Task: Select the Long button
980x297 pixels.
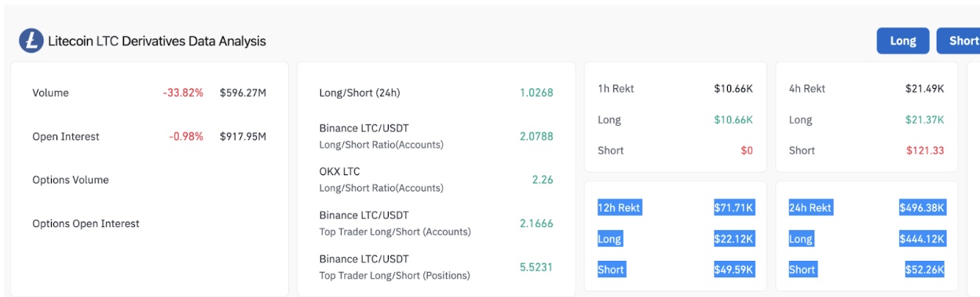Action: 903,41
